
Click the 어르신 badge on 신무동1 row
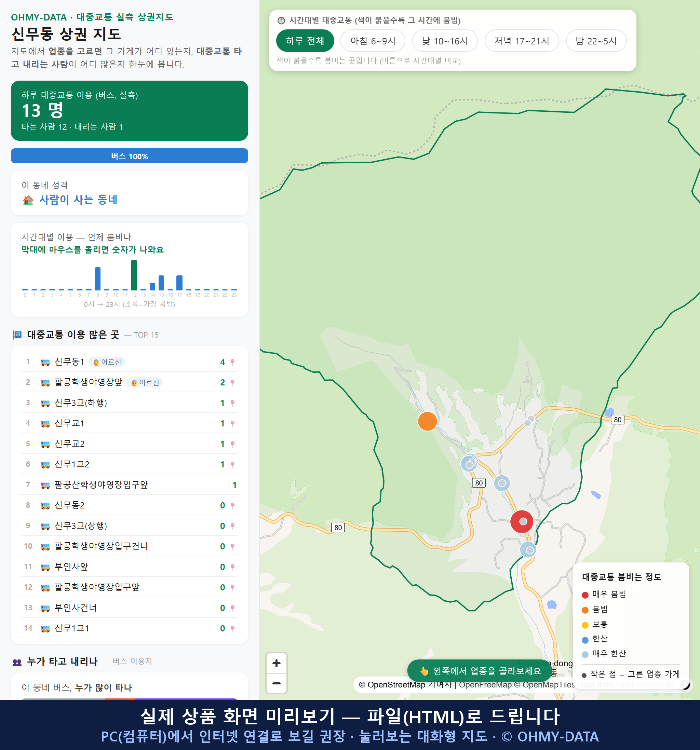click(107, 362)
